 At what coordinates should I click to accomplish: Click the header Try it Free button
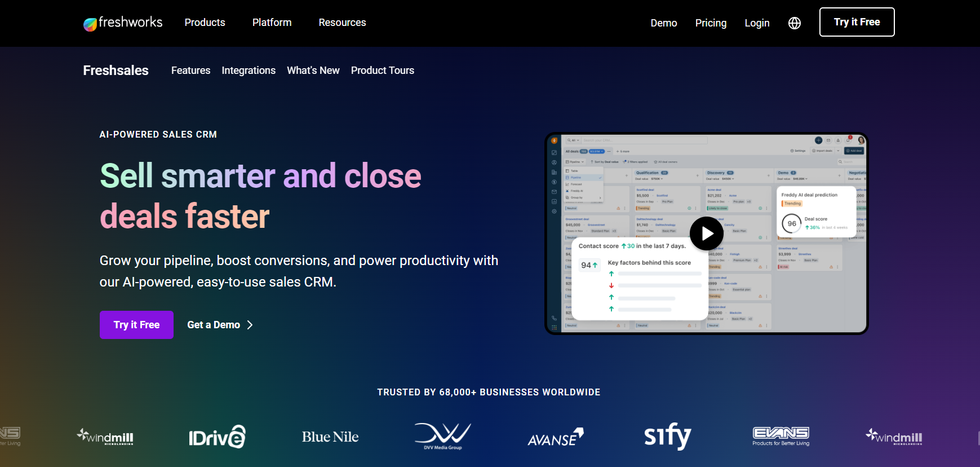tap(857, 22)
